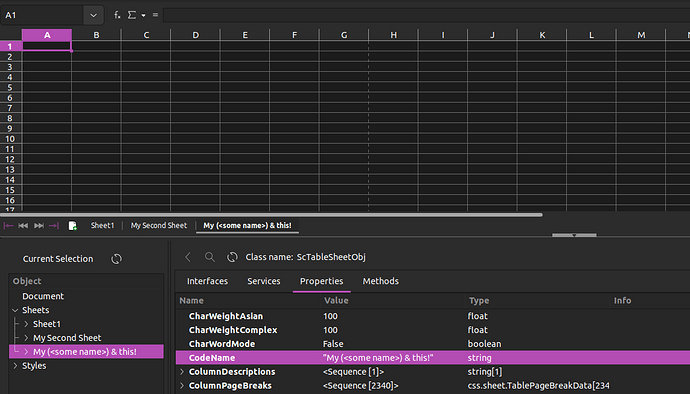Refresh the object inspector view
Screen dimensions: 690x394
[232, 257]
